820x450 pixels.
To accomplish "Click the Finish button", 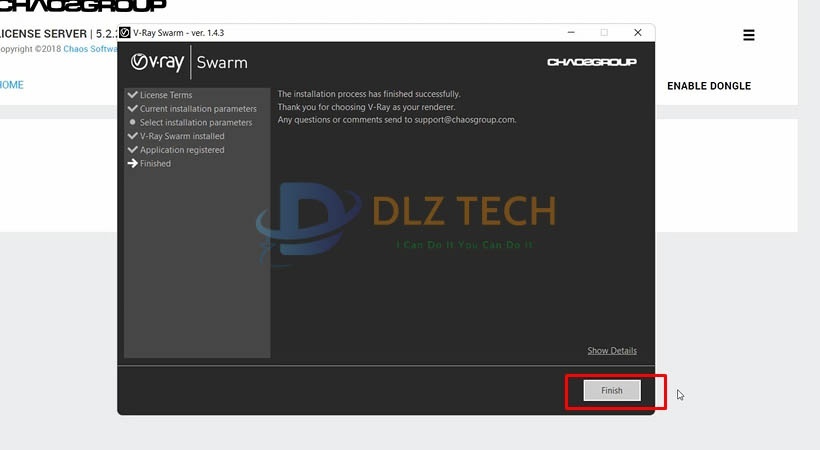I will click(611, 391).
